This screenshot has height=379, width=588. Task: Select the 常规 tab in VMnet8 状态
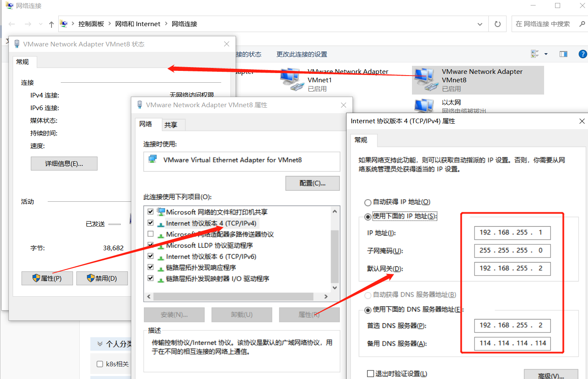(22, 62)
